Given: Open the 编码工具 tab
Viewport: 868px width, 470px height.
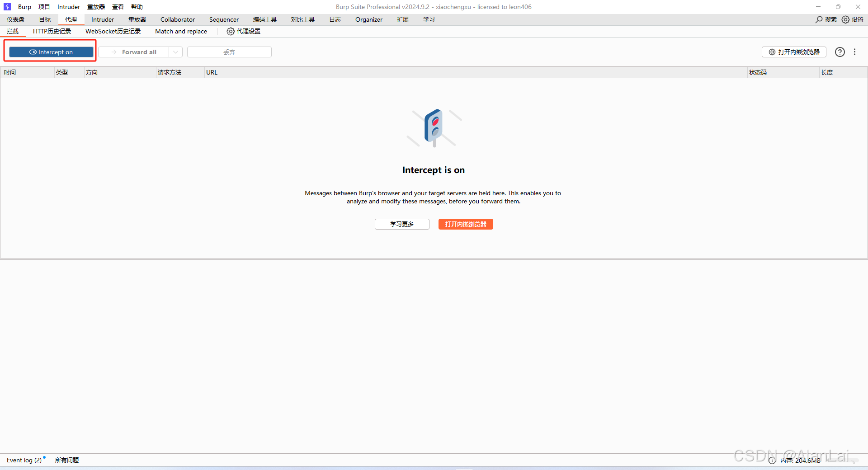Looking at the screenshot, I should [x=265, y=19].
